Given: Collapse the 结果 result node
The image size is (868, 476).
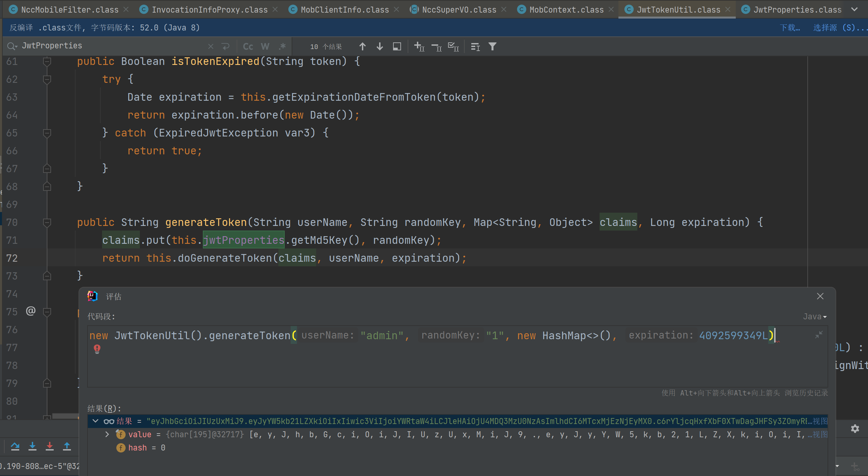Looking at the screenshot, I should coord(95,421).
